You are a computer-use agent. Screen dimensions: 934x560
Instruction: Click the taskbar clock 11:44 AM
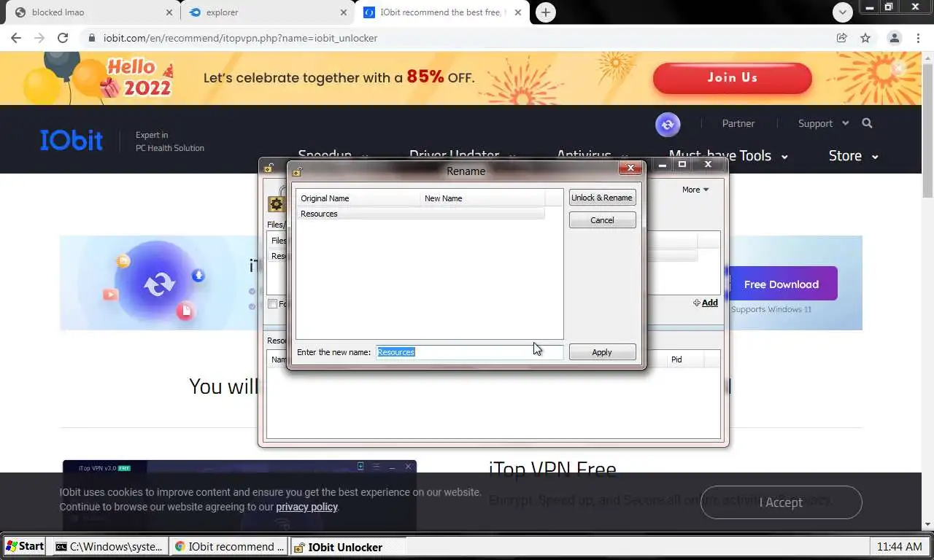(x=899, y=547)
